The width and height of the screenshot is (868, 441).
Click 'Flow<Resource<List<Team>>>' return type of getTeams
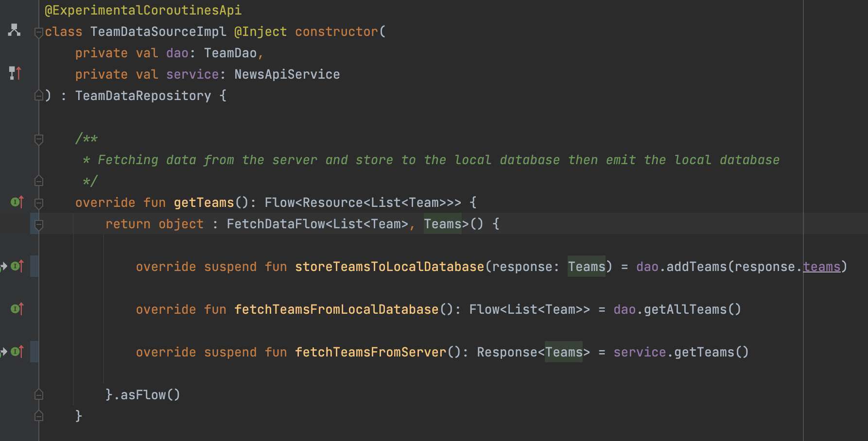tap(363, 203)
